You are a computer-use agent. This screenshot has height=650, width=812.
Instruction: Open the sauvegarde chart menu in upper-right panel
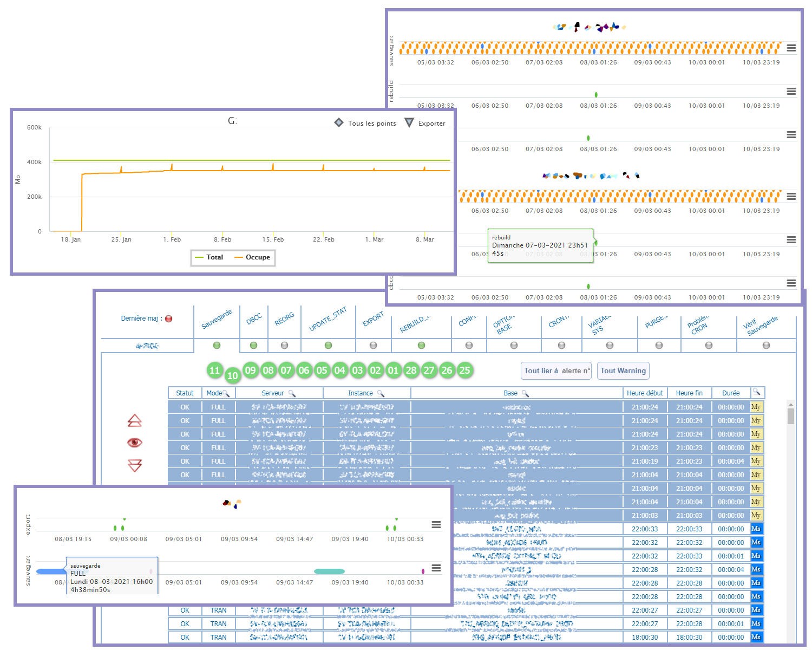pos(791,48)
